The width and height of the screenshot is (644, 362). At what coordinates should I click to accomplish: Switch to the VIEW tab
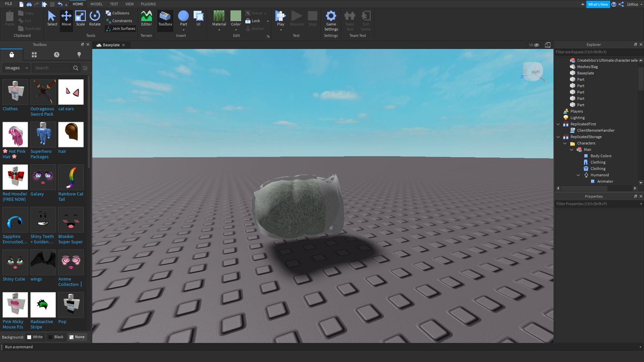tap(129, 4)
